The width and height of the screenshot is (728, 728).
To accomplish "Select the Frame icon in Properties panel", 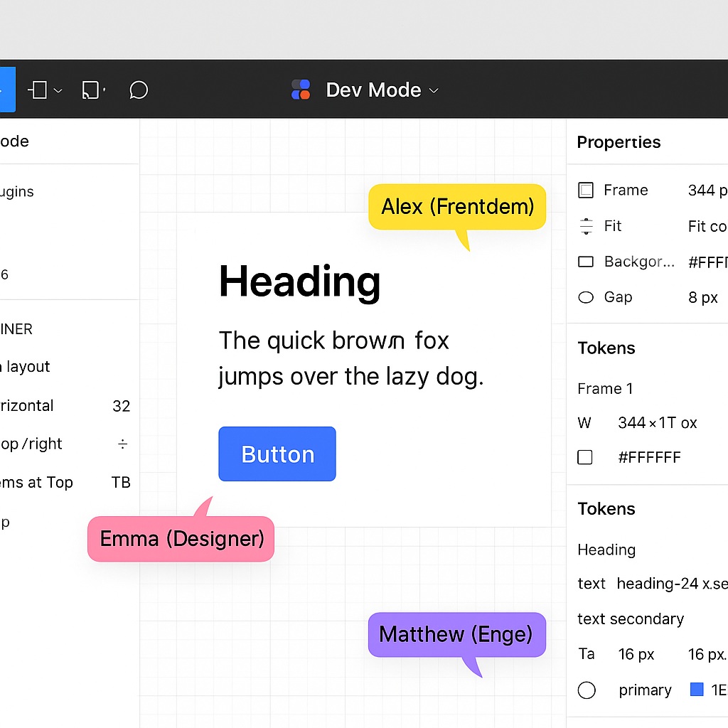I will coord(586,190).
